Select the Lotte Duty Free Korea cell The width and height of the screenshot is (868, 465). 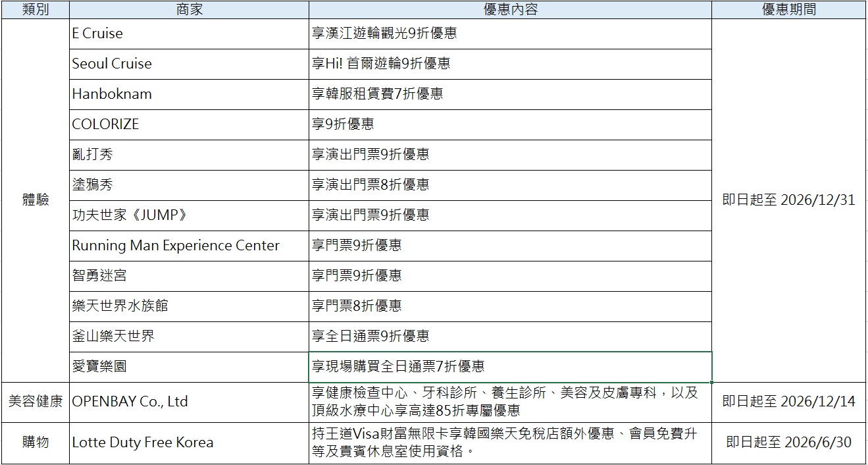[189, 443]
